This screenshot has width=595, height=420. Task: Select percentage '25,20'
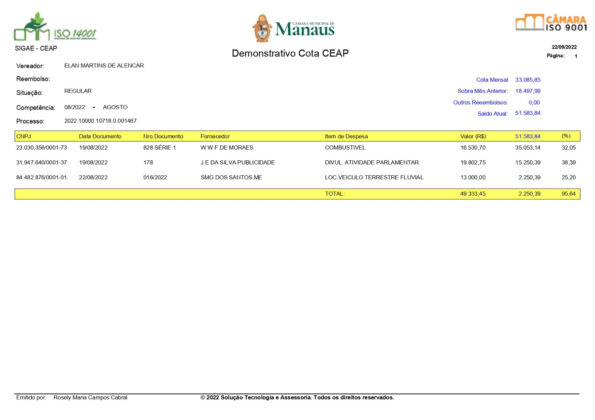568,177
